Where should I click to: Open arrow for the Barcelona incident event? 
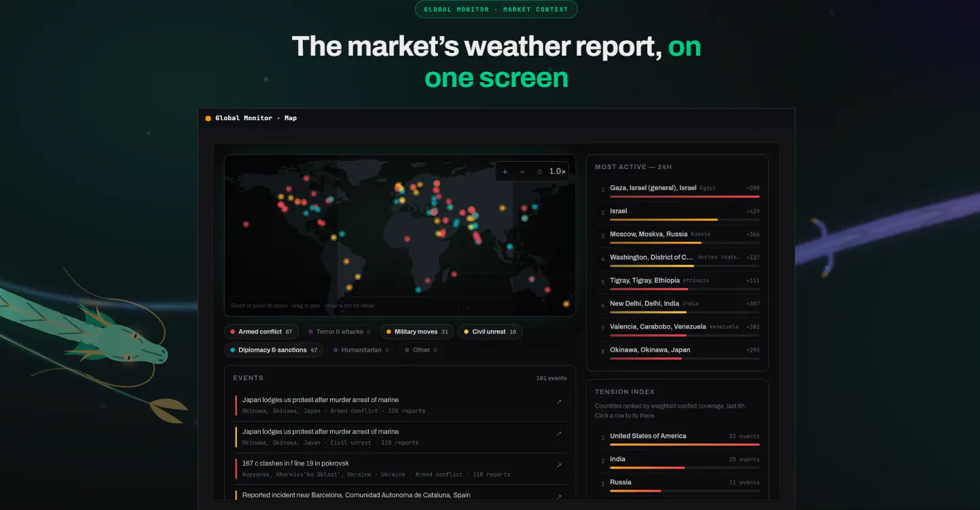point(559,496)
